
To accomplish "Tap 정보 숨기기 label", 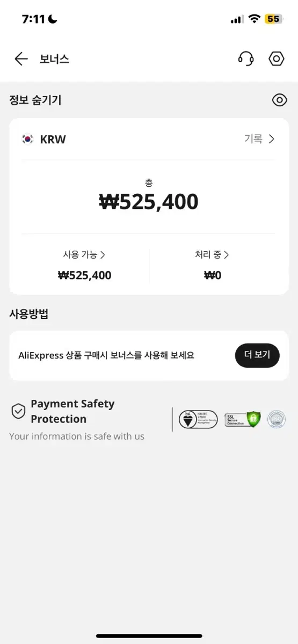I will coord(35,100).
